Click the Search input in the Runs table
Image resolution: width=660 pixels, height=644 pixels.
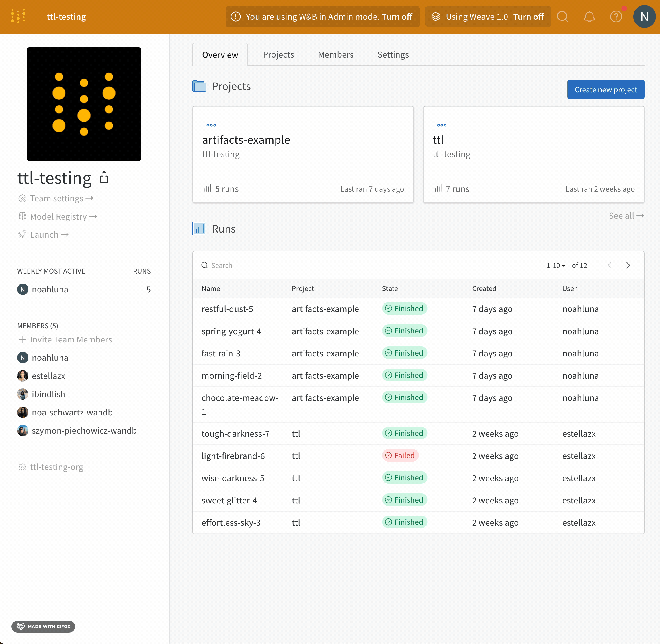point(237,265)
